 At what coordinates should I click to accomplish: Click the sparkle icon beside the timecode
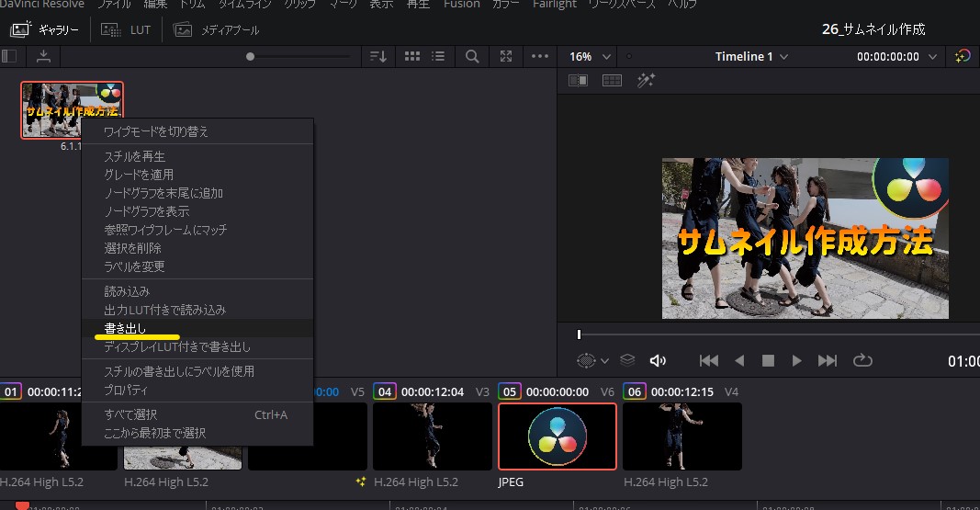coord(963,56)
